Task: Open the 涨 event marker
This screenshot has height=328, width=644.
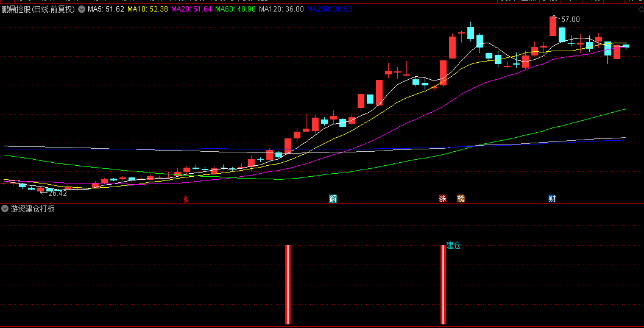Action: (x=442, y=199)
